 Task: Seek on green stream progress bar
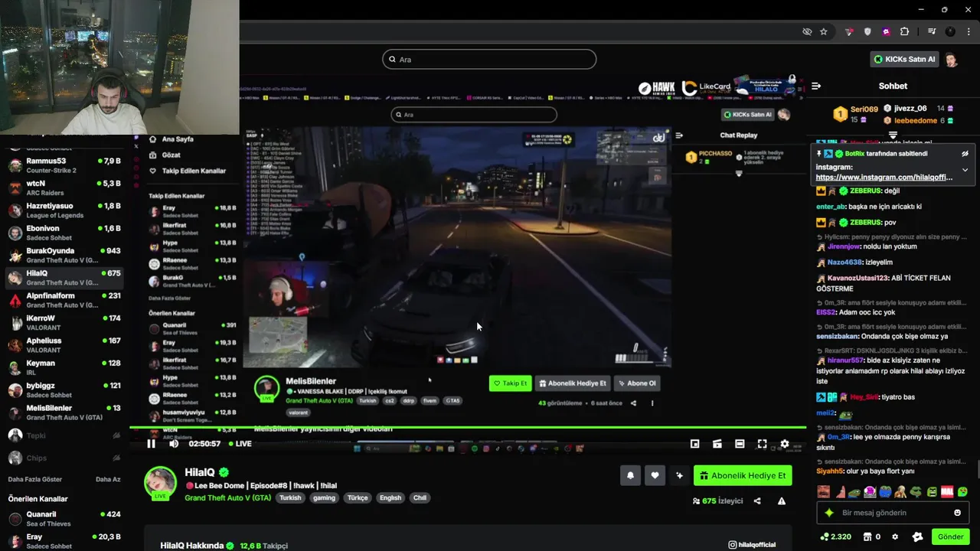468,427
